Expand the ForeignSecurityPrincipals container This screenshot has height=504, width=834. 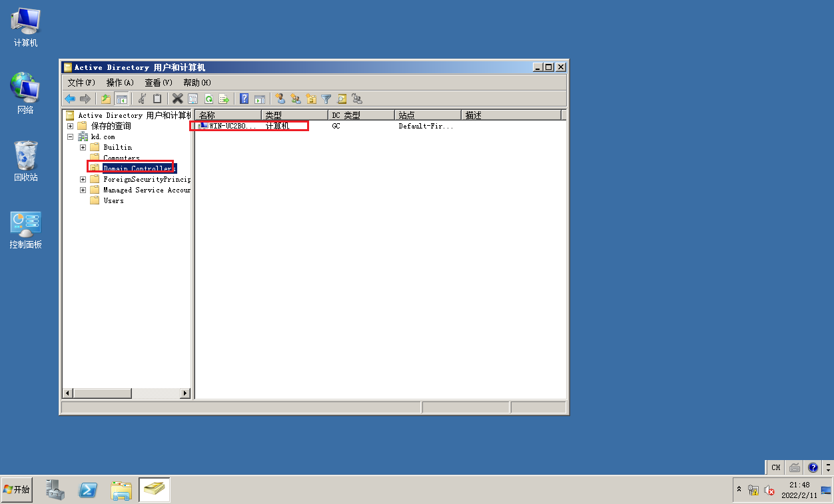click(x=83, y=179)
